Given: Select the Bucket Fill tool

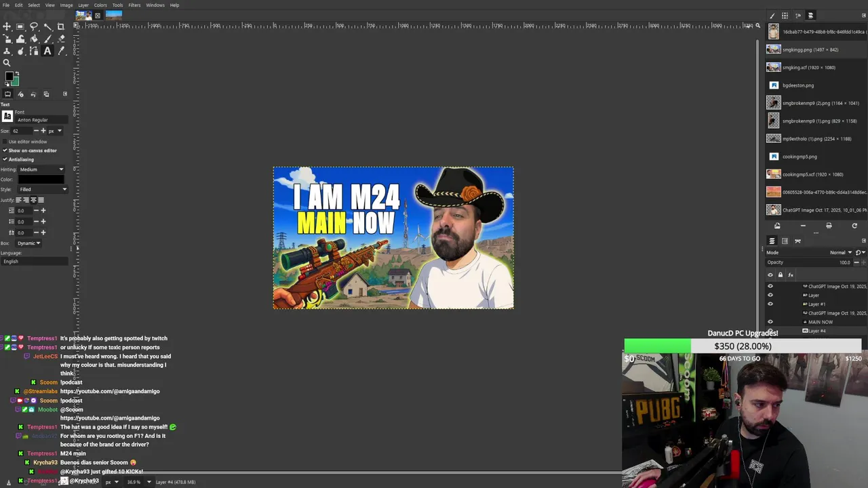Looking at the screenshot, I should tap(34, 39).
